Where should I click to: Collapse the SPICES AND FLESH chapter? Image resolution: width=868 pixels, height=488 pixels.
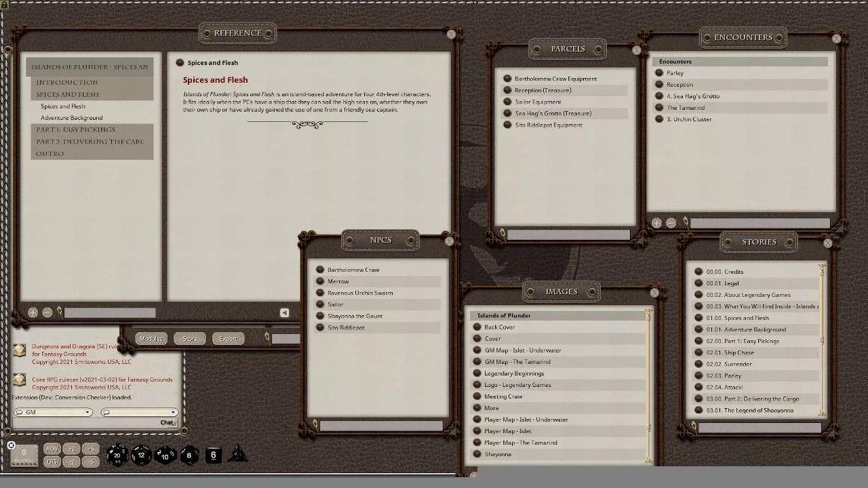(92, 94)
